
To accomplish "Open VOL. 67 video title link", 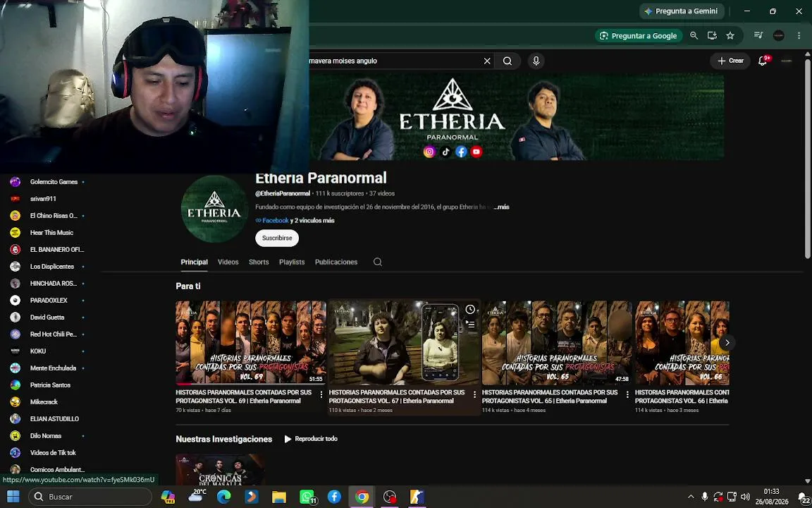I will pos(397,397).
